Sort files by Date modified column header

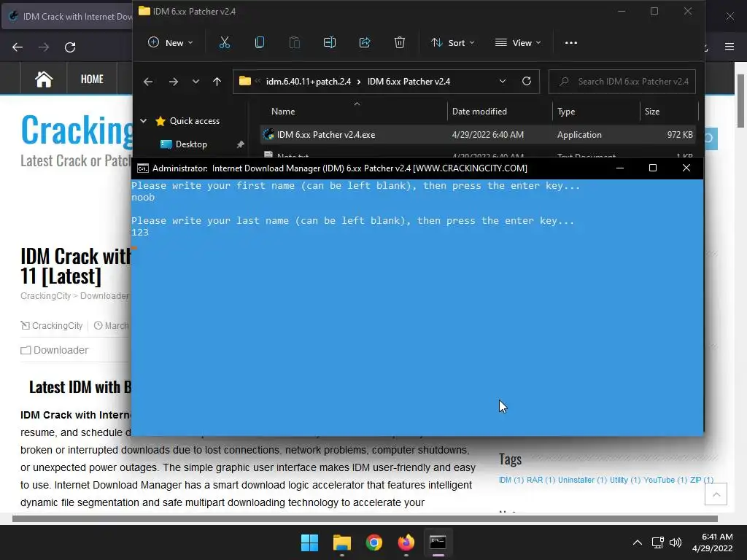(479, 112)
